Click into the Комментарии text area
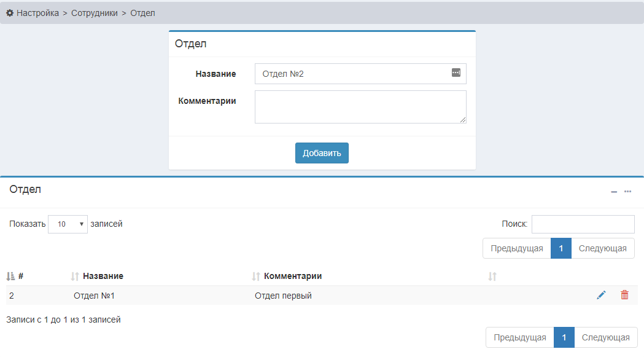This screenshot has width=644, height=357. tap(360, 107)
